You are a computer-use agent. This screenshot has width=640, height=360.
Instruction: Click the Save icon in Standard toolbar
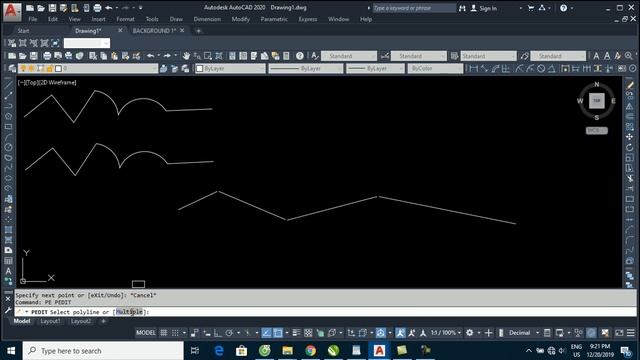(x=33, y=56)
